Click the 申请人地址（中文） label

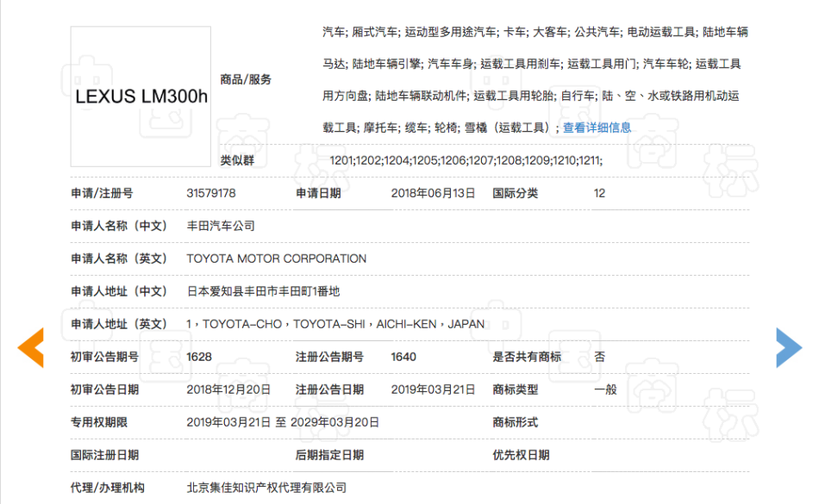[119, 292]
